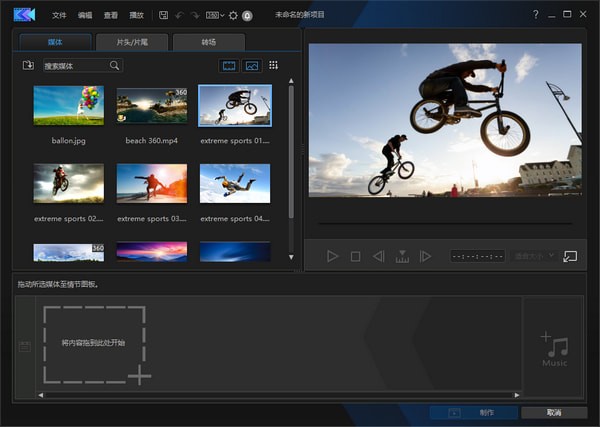Expand the preview quality dropdown

(534, 256)
